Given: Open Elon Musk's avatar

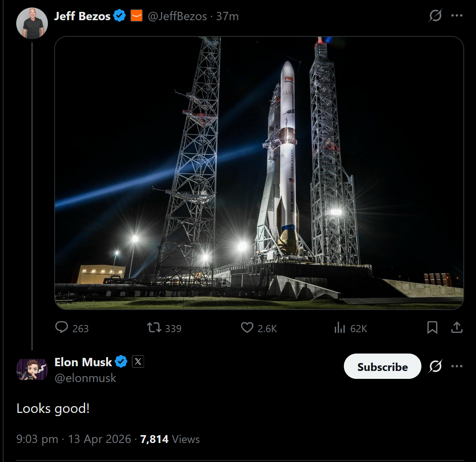Looking at the screenshot, I should 32,369.
